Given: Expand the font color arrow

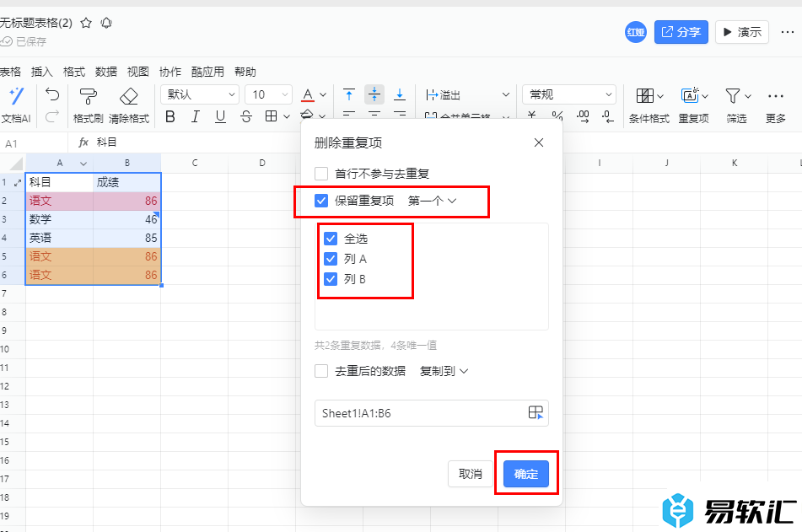Looking at the screenshot, I should (323, 94).
